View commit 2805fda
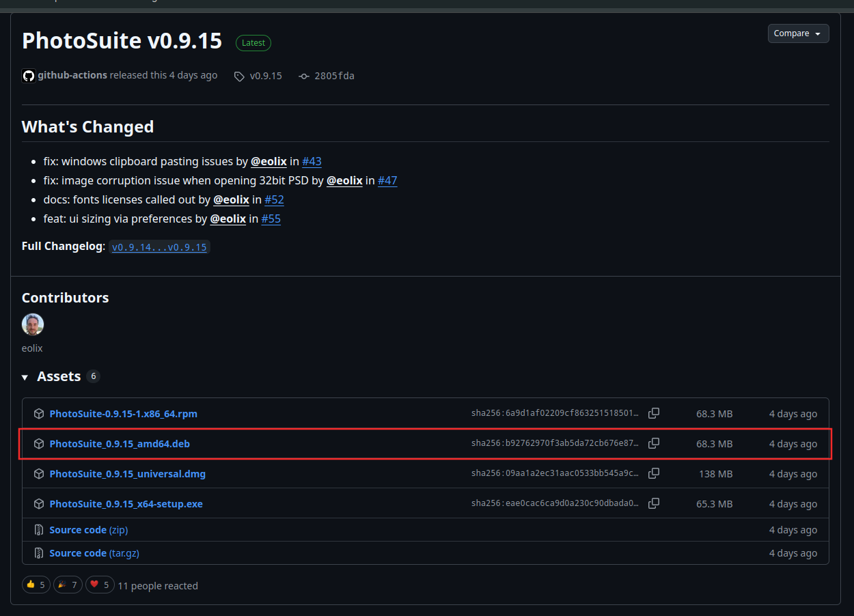Viewport: 854px width, 616px height. 327,76
